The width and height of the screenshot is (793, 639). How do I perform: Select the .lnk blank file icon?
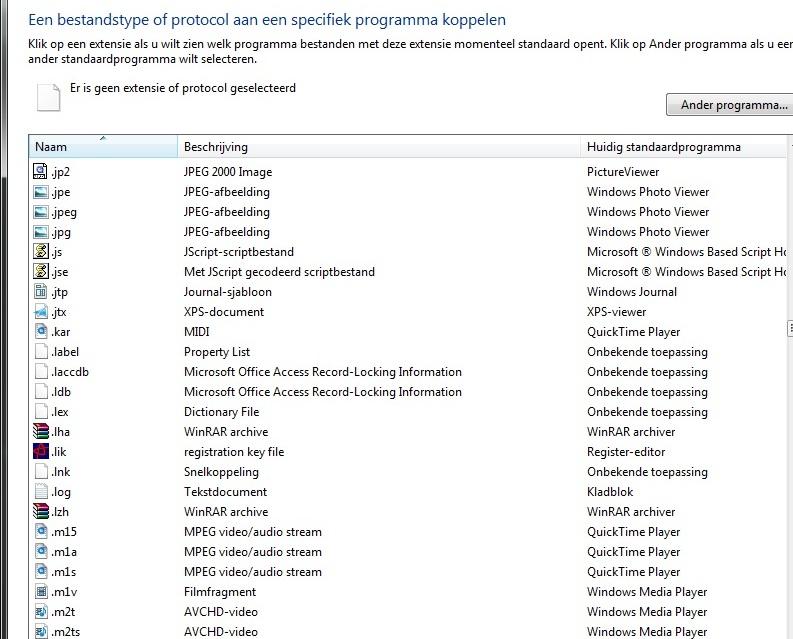pos(41,472)
